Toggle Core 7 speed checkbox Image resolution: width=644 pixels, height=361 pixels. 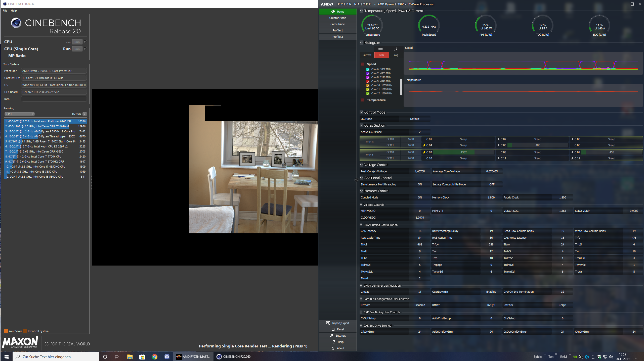[368, 73]
